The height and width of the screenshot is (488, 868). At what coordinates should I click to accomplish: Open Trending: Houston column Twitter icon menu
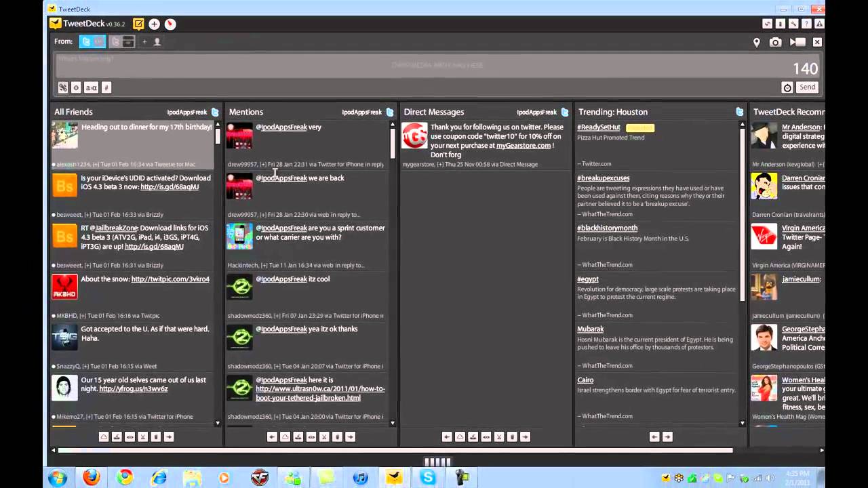(740, 112)
